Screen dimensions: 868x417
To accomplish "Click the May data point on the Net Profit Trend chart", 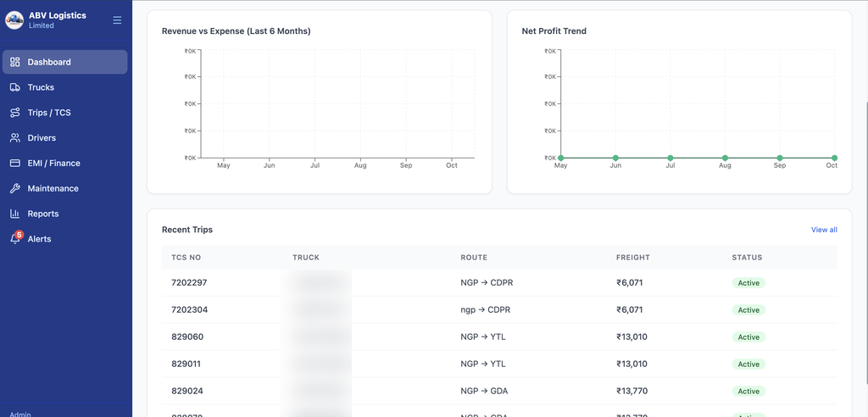I will pyautogui.click(x=561, y=158).
